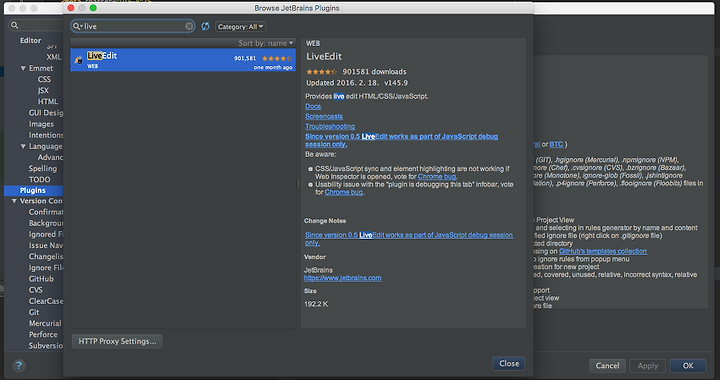Open the Docs link
Image resolution: width=720 pixels, height=380 pixels.
click(x=313, y=106)
